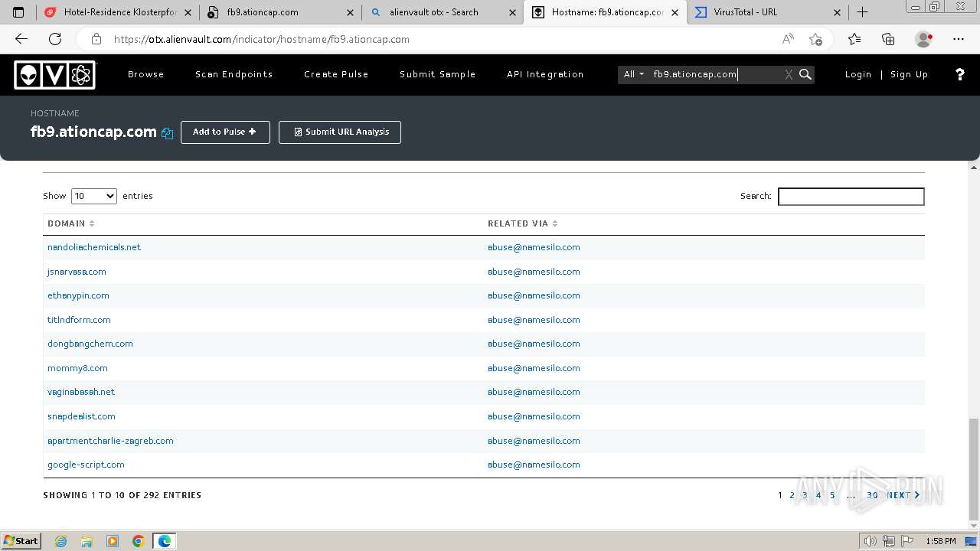Open the Browse menu item
Screen dimensions: 980x551
click(146, 74)
